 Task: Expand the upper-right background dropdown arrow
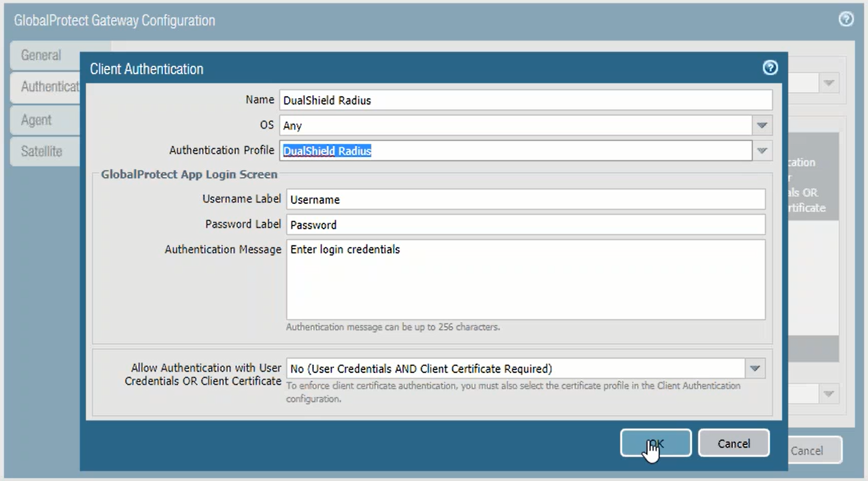click(x=828, y=83)
